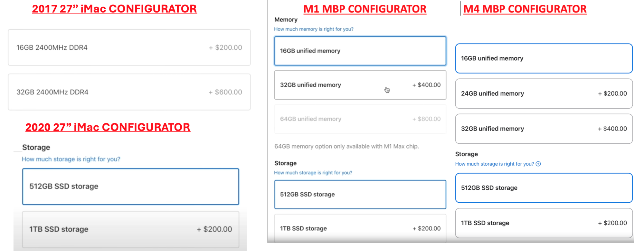Viewport: 644px width, 251px height.
Task: Click the greyed-out 64GB unified memory option
Action: 360,119
